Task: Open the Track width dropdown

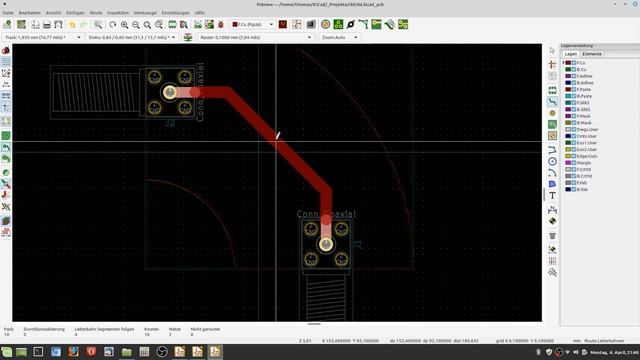Action: tap(43, 37)
